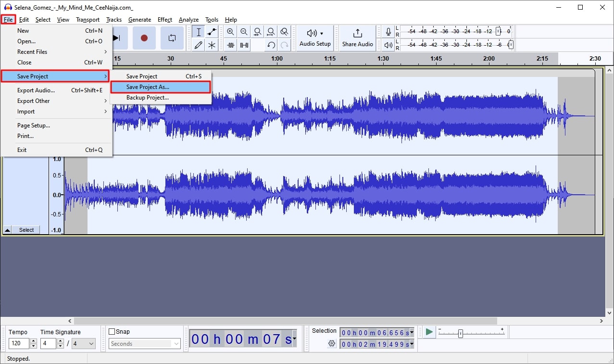Click the playback meter speaker icon

pyautogui.click(x=388, y=45)
